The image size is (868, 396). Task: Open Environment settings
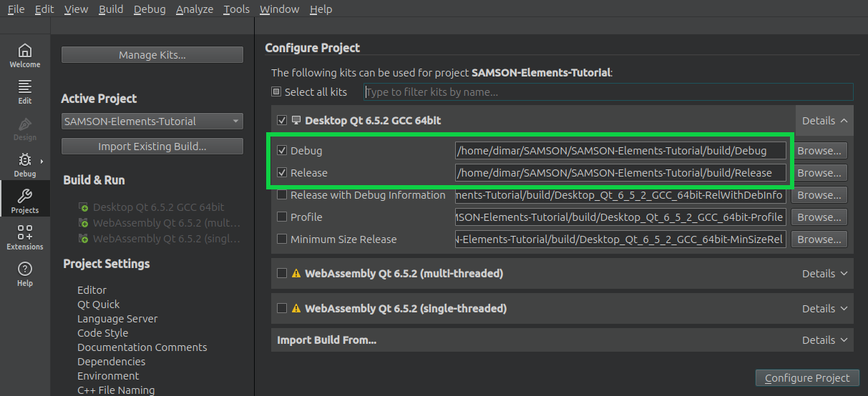(108, 376)
